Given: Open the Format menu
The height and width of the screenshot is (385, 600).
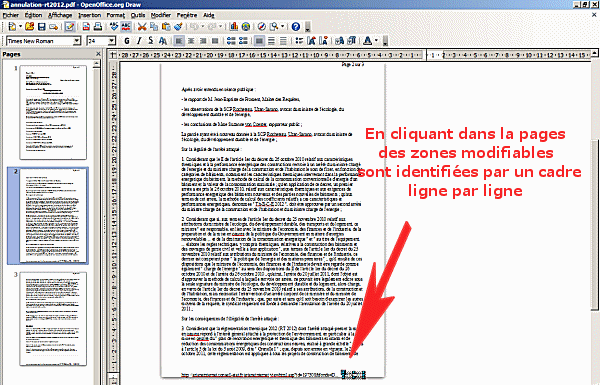Looking at the screenshot, I should [116, 15].
